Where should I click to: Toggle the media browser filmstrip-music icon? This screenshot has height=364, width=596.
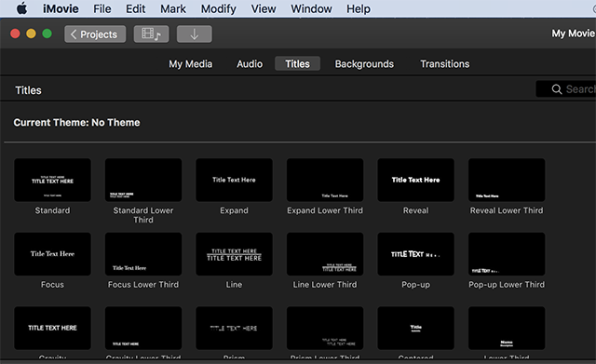151,34
